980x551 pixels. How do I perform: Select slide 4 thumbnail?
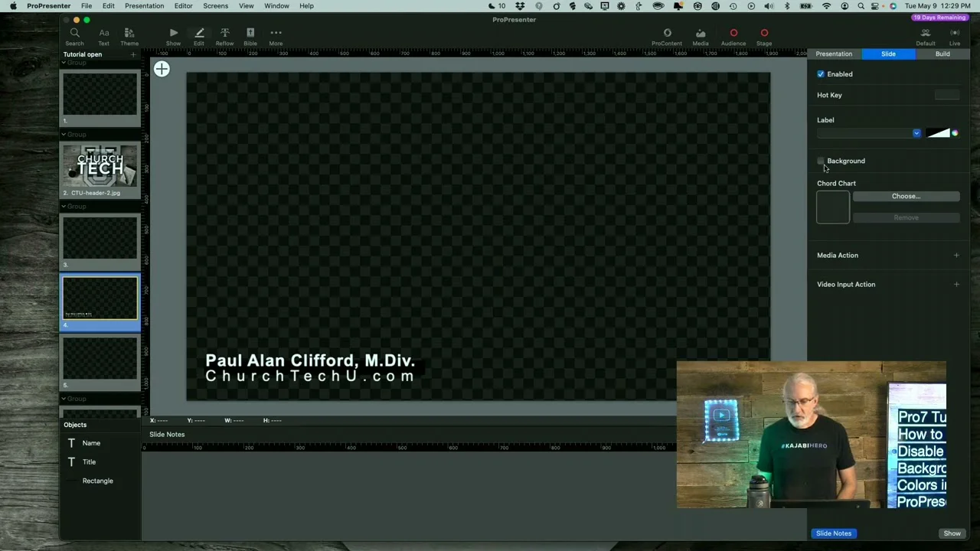point(100,298)
